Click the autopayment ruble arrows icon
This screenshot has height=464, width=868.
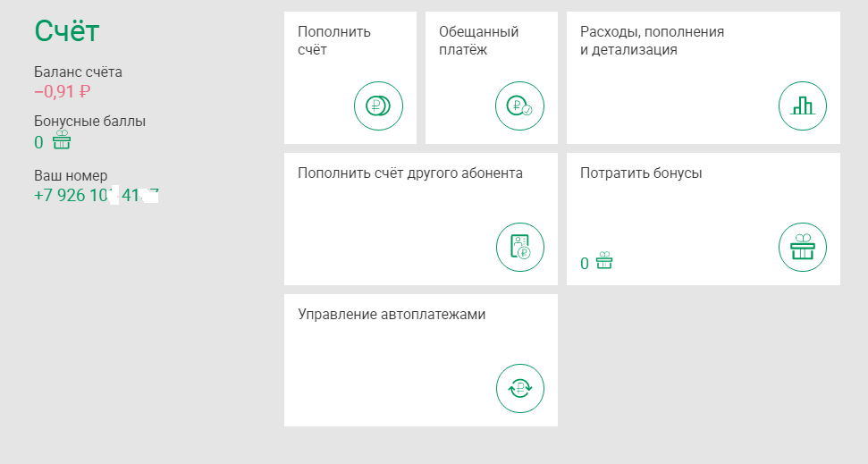click(519, 388)
